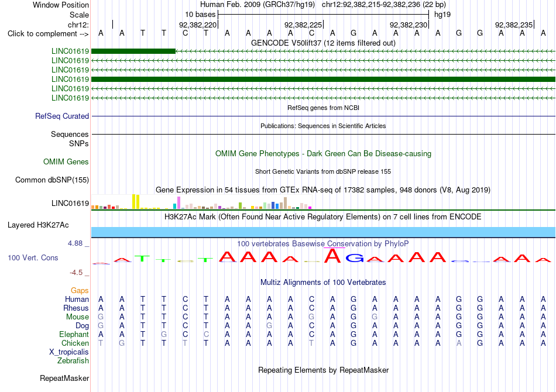
Task: Click the light blue H3K27Ac signal band
Action: click(x=323, y=232)
